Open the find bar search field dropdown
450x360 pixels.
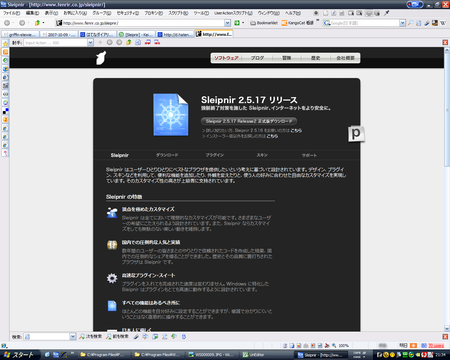click(x=73, y=337)
